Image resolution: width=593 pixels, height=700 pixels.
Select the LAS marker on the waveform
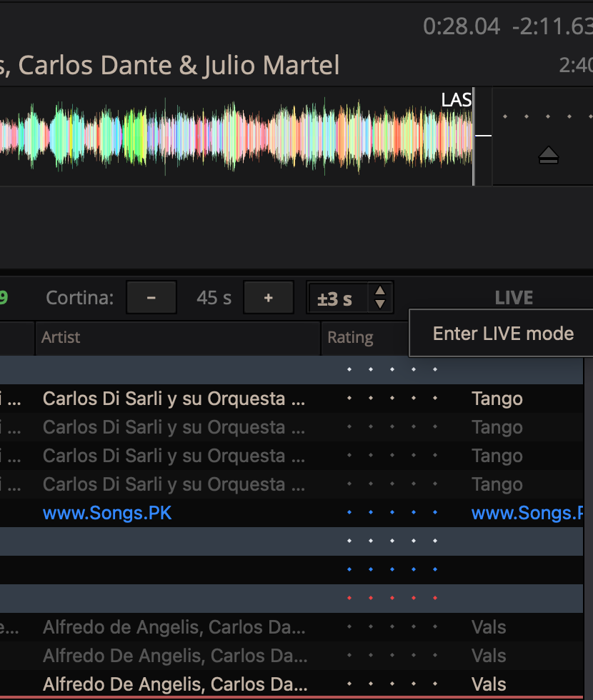coord(457,99)
